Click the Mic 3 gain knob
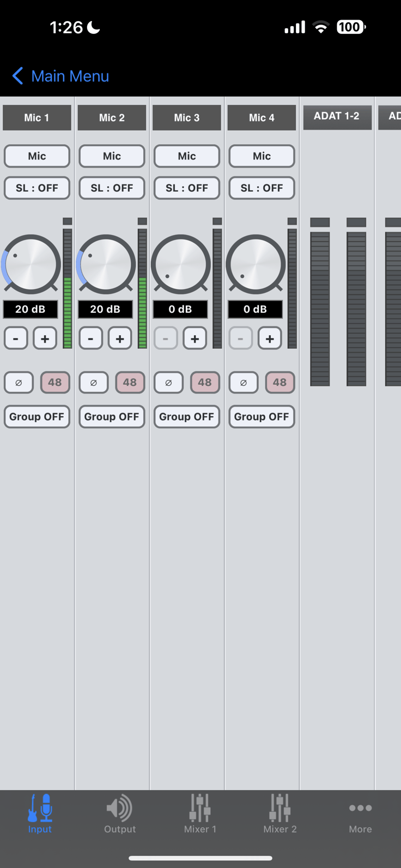Viewport: 401px width, 868px height. click(x=181, y=264)
